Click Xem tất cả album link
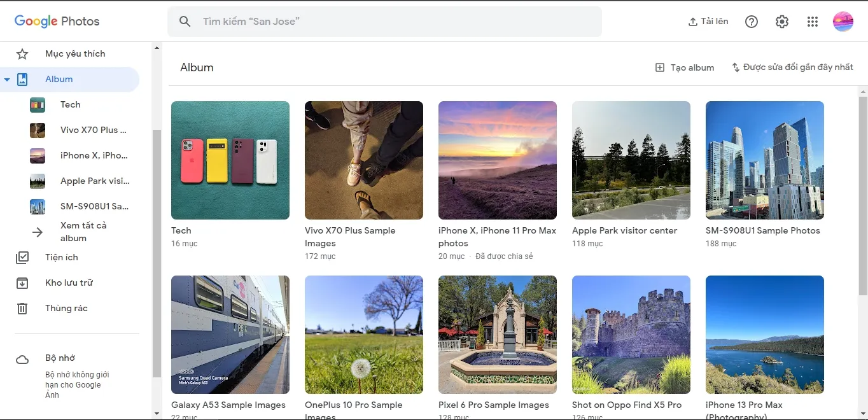868x420 pixels. 83,232
